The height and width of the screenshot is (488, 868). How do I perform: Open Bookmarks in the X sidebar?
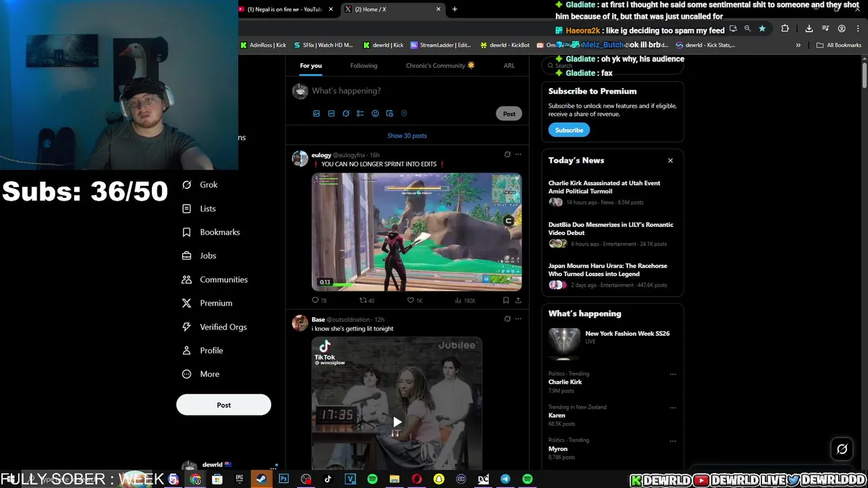coord(211,232)
